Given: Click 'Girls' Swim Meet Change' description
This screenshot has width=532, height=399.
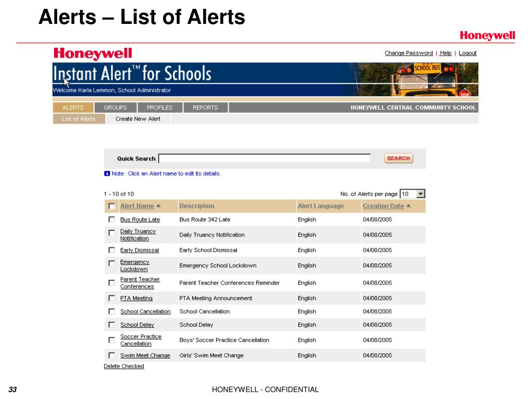Looking at the screenshot, I should tap(211, 355).
